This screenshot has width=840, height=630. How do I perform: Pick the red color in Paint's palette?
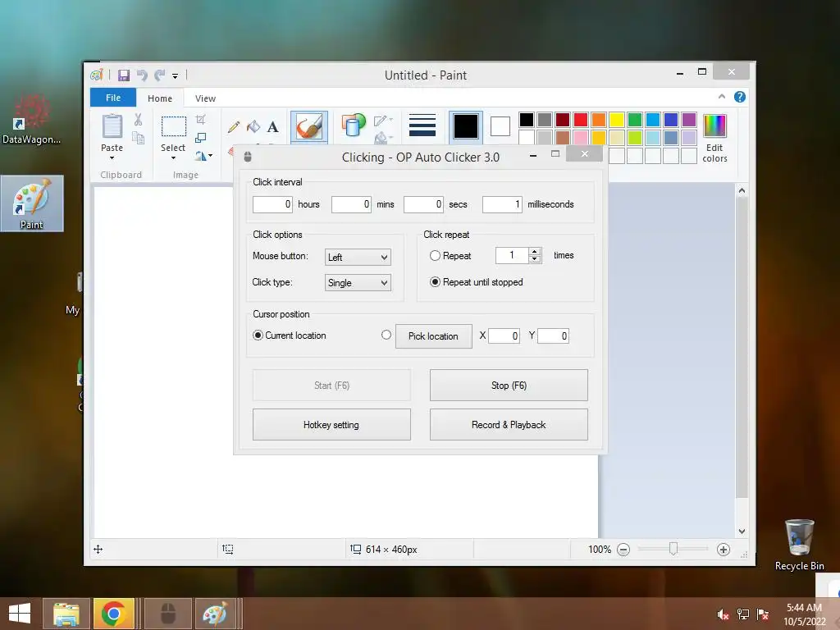pos(581,120)
